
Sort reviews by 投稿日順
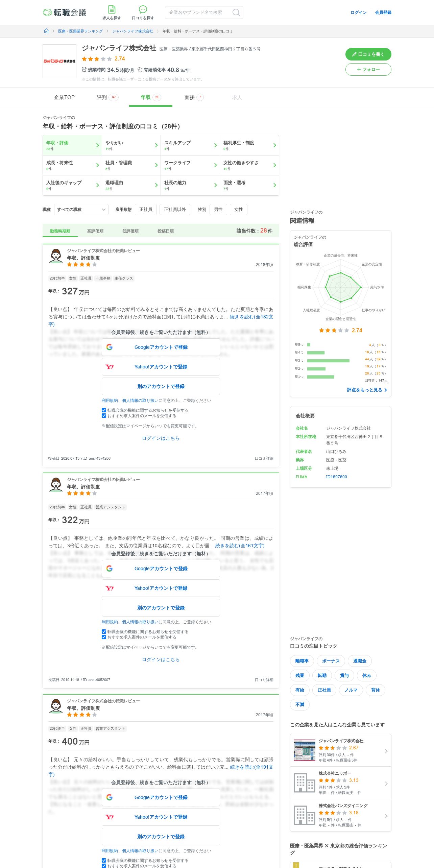tap(166, 231)
